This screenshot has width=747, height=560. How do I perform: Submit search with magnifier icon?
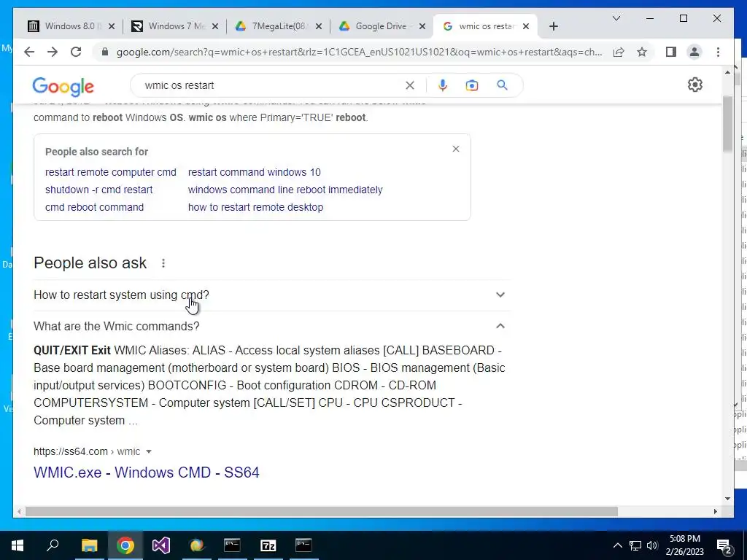[x=502, y=85]
